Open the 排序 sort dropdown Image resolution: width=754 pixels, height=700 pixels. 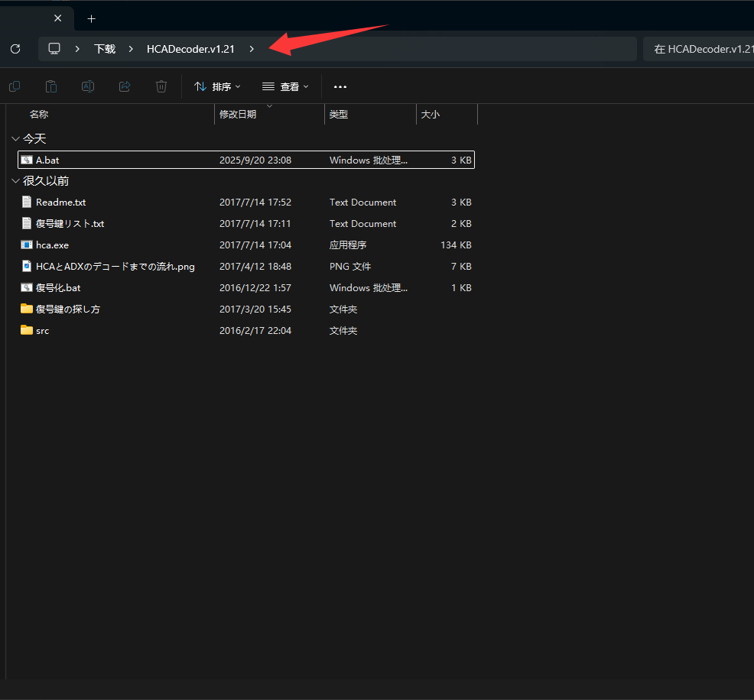pyautogui.click(x=217, y=86)
